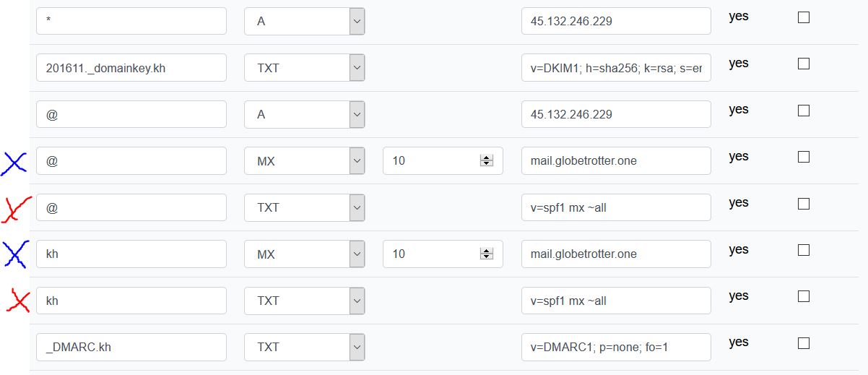
Task: Open type dropdown for the kh TXT record
Action: pos(357,301)
